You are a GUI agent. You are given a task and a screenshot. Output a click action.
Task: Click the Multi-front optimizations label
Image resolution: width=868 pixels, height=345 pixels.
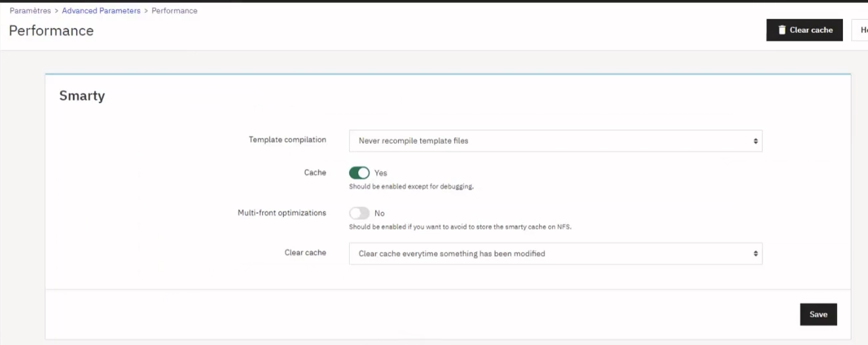pos(282,213)
